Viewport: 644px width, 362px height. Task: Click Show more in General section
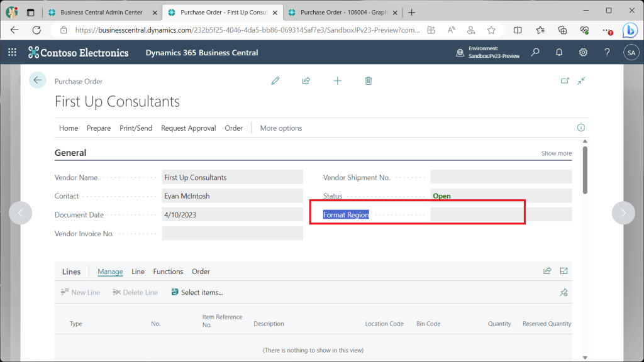(x=557, y=153)
